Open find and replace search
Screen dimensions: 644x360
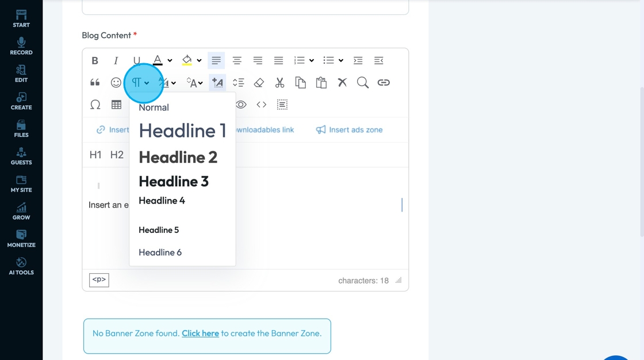coord(363,83)
